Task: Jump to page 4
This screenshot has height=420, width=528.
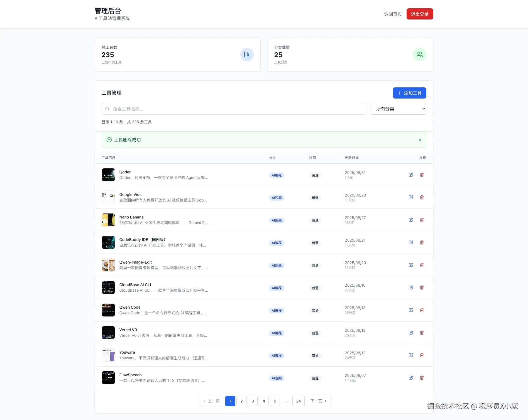Action: (264, 401)
